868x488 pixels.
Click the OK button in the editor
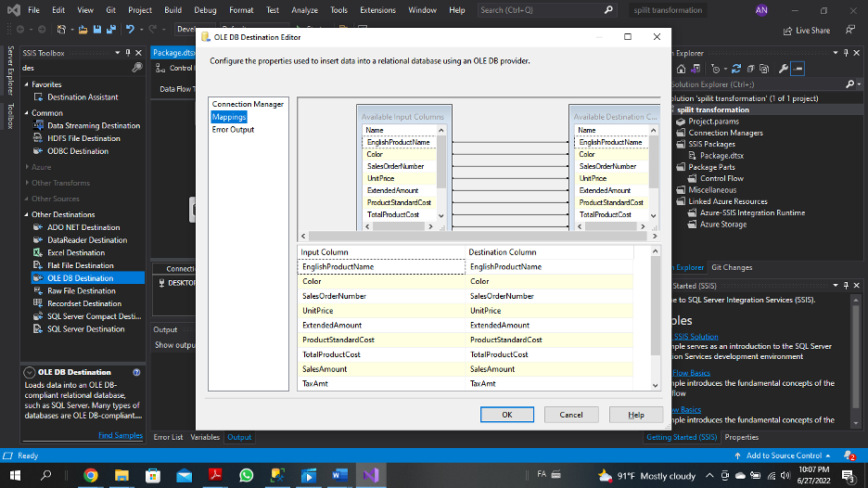pyautogui.click(x=506, y=415)
